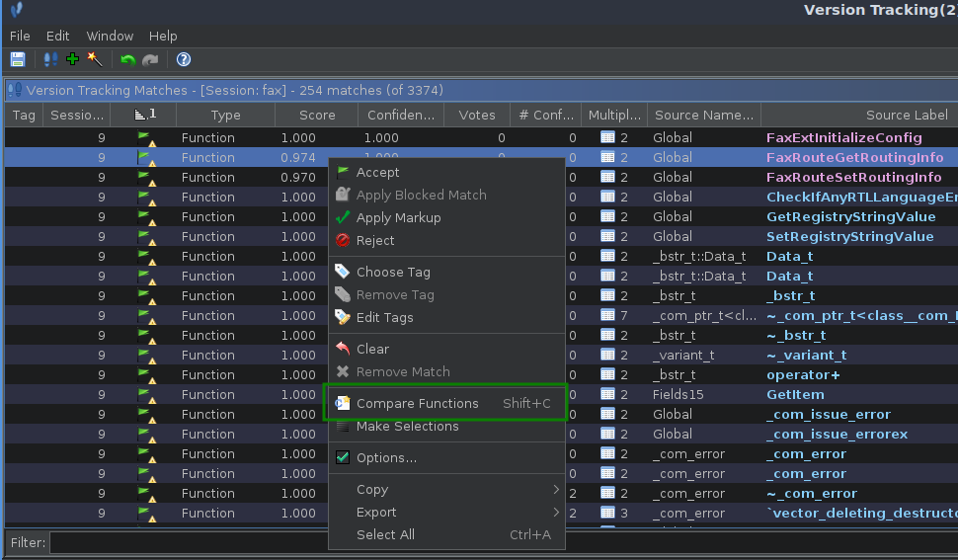Toggle the Options checkbox in context menu
This screenshot has width=958, height=560.
coord(343,458)
